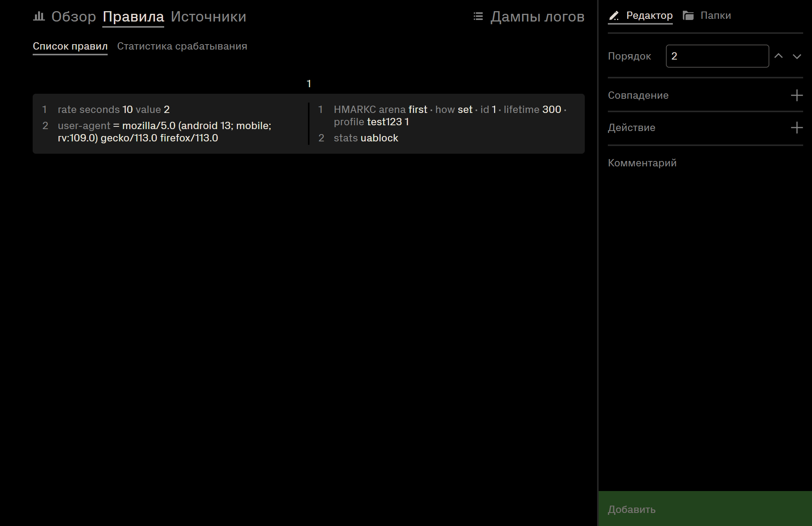Add a Совпадение condition with plus icon
The image size is (812, 526).
797,95
